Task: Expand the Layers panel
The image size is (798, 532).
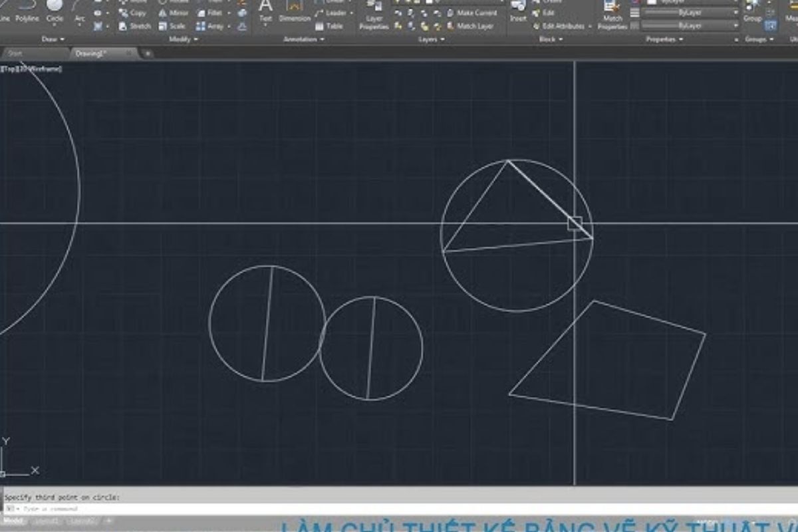Action: point(430,39)
